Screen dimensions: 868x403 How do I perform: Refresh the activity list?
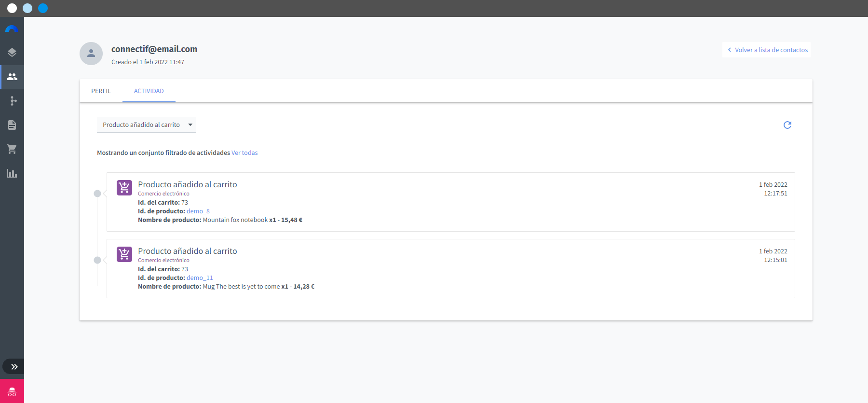pyautogui.click(x=787, y=125)
